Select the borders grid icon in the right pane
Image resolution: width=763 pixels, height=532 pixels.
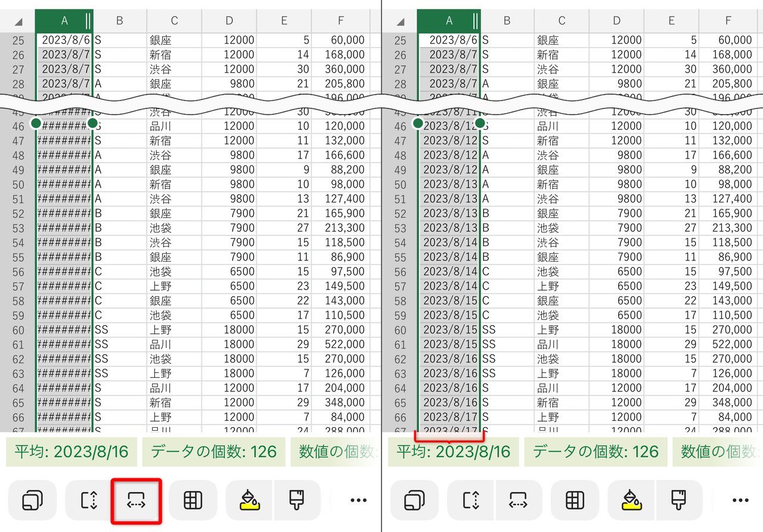pyautogui.click(x=574, y=500)
